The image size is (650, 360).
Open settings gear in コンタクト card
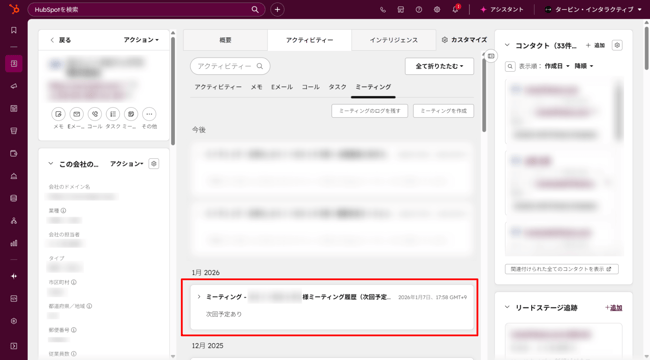click(617, 45)
